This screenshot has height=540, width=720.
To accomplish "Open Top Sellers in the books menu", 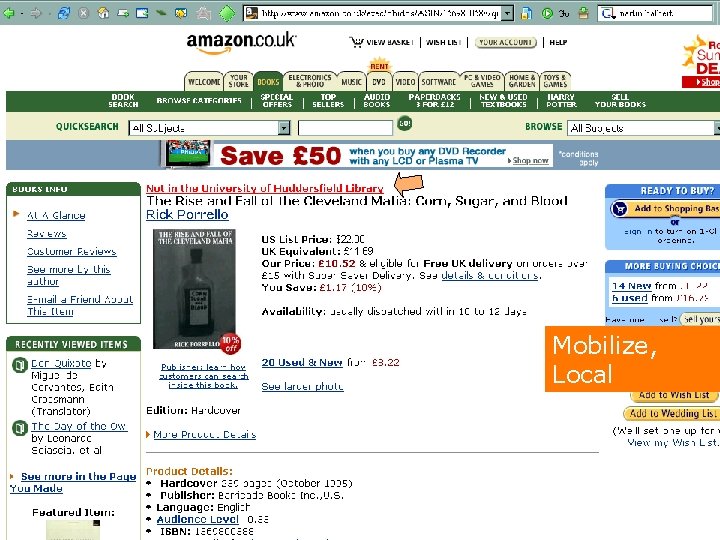I will point(328,101).
